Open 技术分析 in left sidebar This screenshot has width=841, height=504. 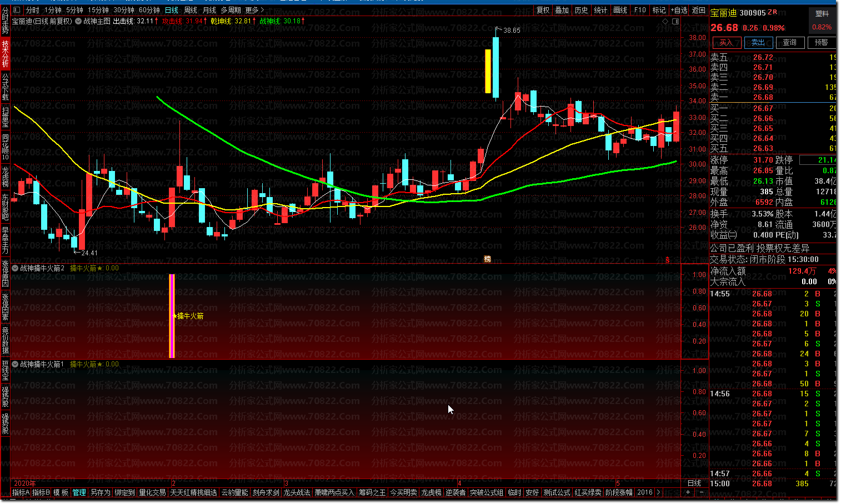[5, 53]
